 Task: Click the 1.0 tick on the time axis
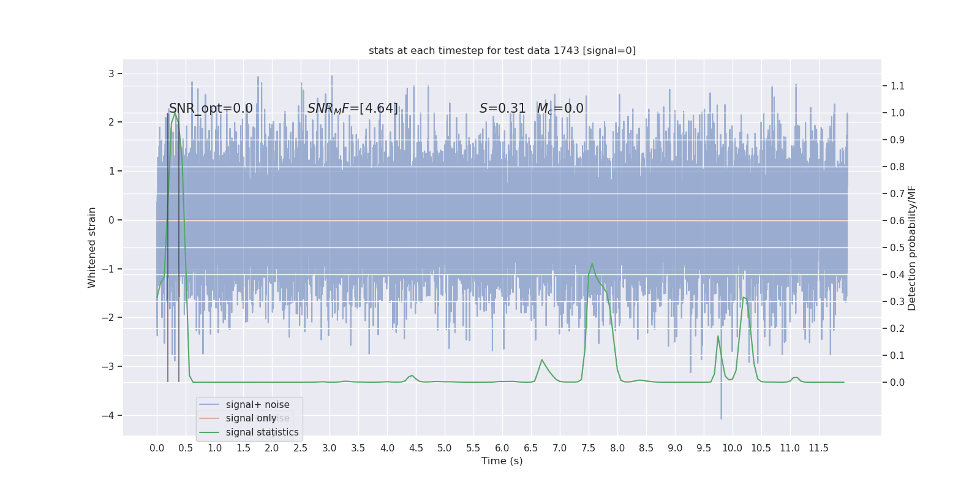tap(214, 448)
